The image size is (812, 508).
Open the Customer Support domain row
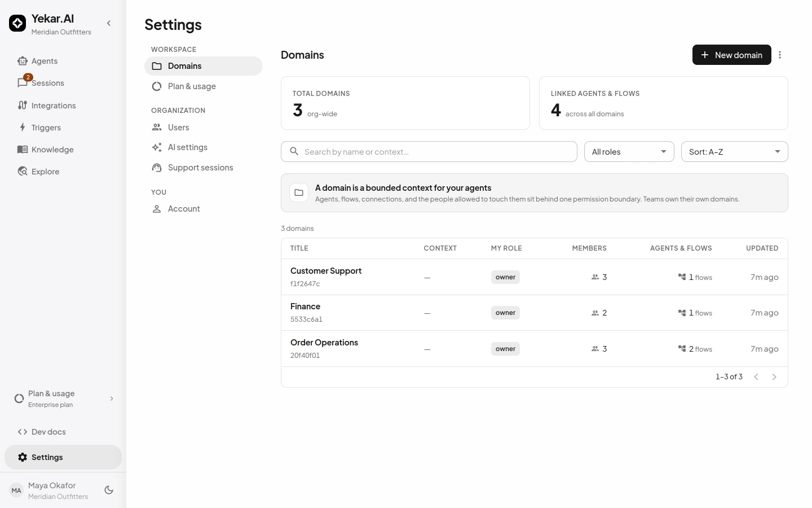[x=535, y=277]
